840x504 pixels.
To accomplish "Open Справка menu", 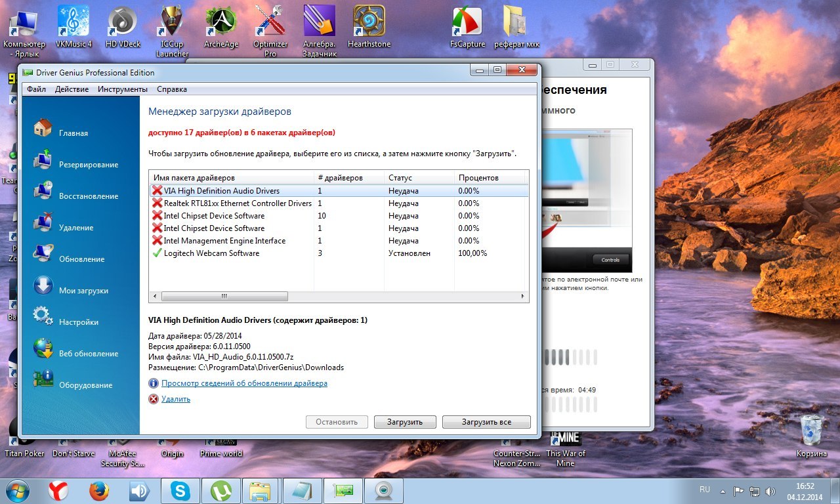I will click(172, 89).
